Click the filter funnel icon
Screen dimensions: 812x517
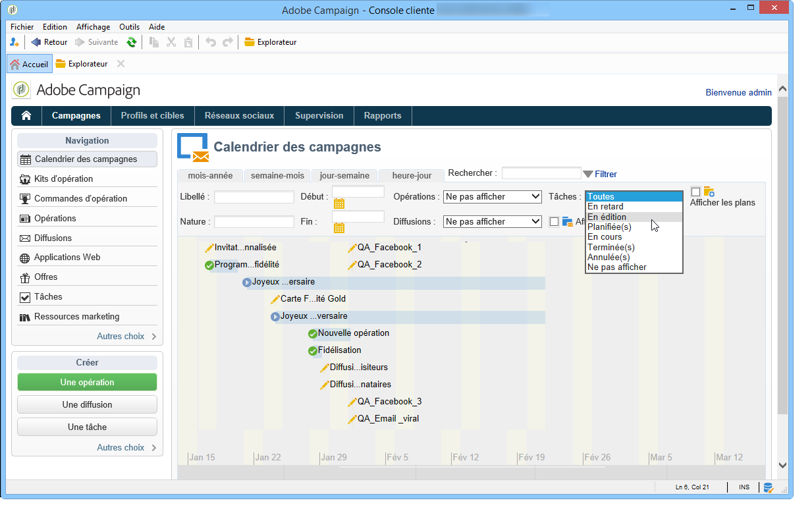(x=588, y=174)
